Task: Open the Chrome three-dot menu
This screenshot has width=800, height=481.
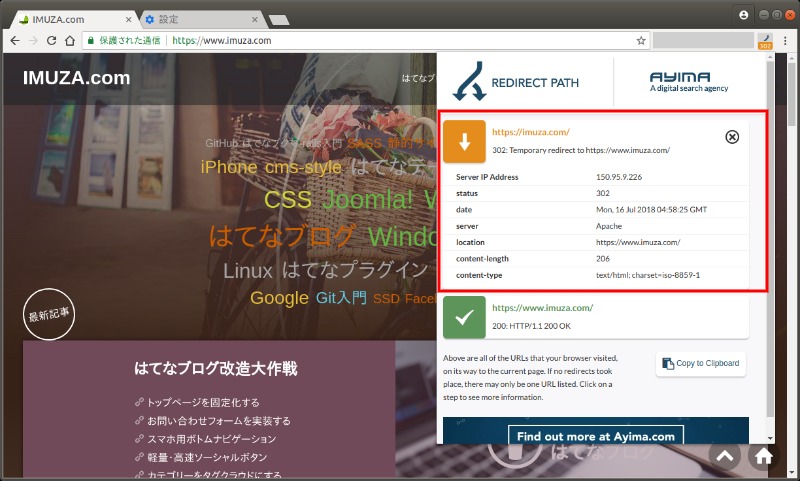Action: (x=785, y=40)
